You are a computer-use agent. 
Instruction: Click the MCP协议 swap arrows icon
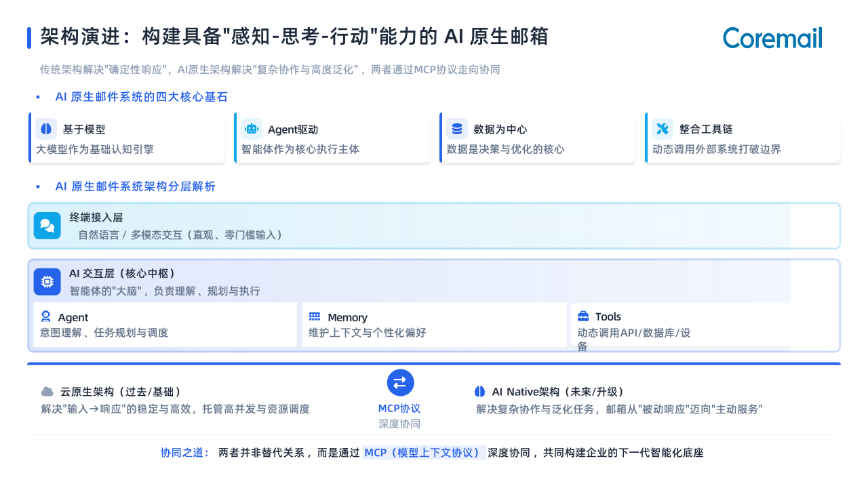coord(400,382)
